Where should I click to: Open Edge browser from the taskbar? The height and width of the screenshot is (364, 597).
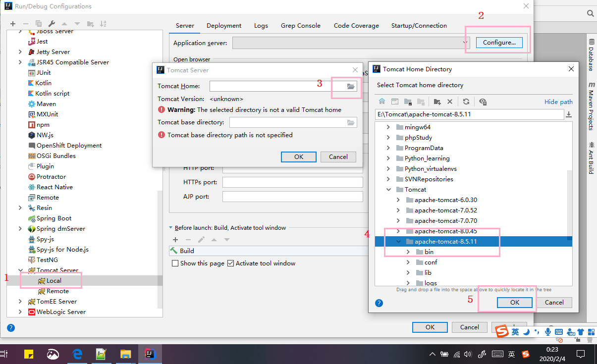point(77,354)
